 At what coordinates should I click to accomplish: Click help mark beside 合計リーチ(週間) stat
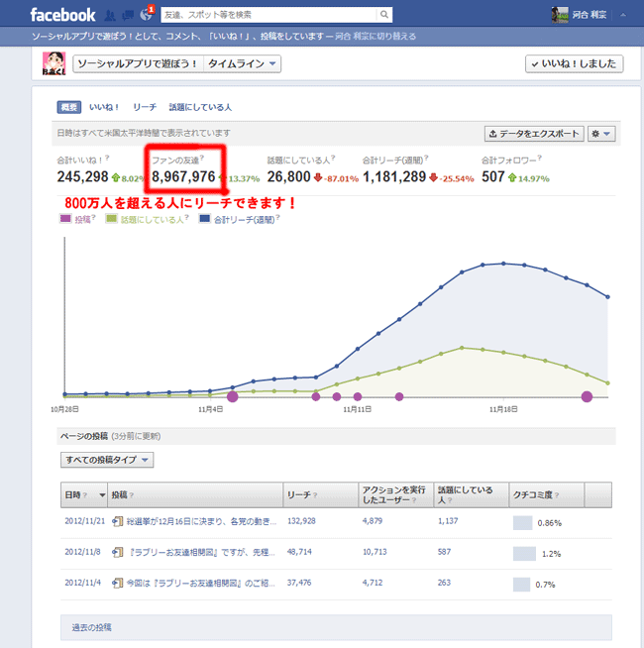pos(426,158)
